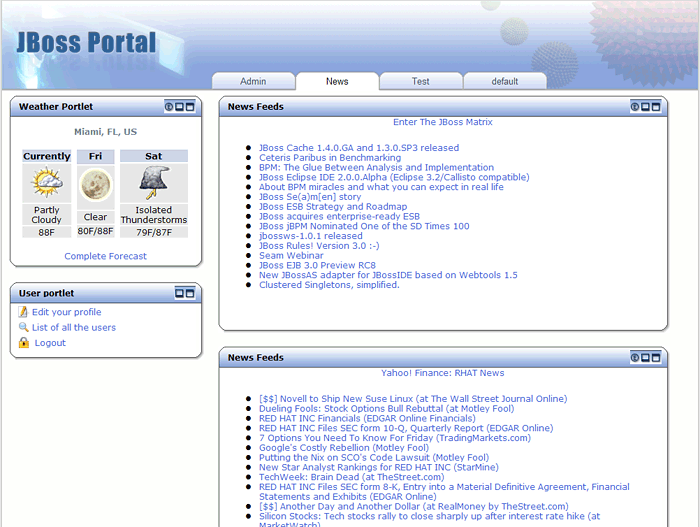Click the JBoss Portal logo
This screenshot has height=527, width=700.
86,43
